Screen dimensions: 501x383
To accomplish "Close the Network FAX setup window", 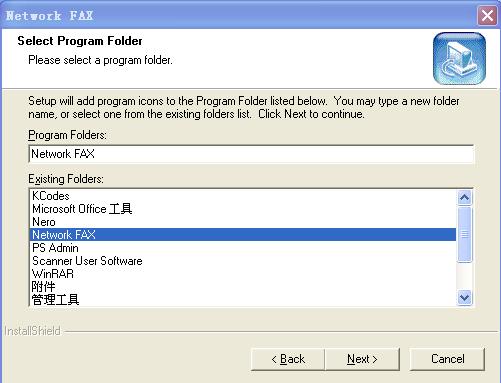I will [x=487, y=16].
